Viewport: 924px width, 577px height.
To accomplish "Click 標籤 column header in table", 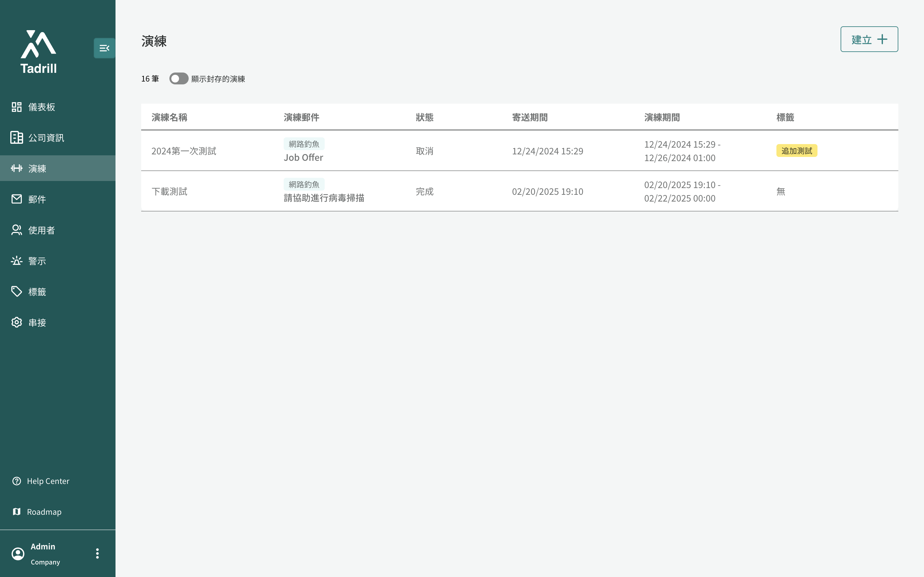I will (785, 117).
